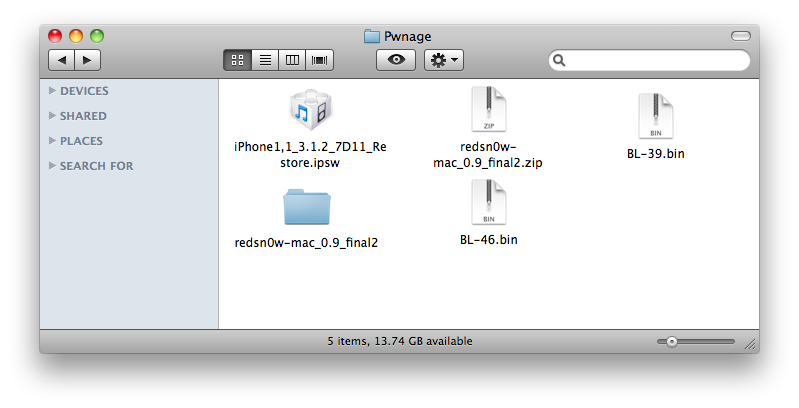Switch to list view
799x408 pixels.
click(265, 60)
